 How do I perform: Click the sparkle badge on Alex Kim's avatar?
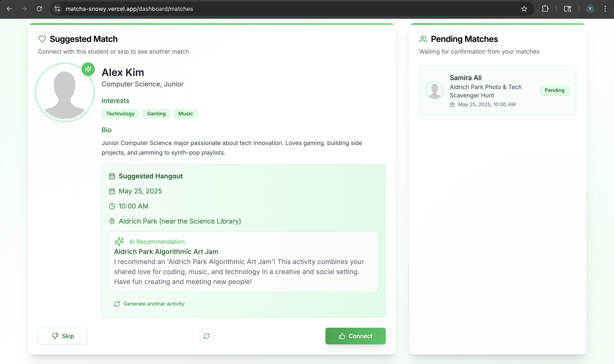coord(88,69)
